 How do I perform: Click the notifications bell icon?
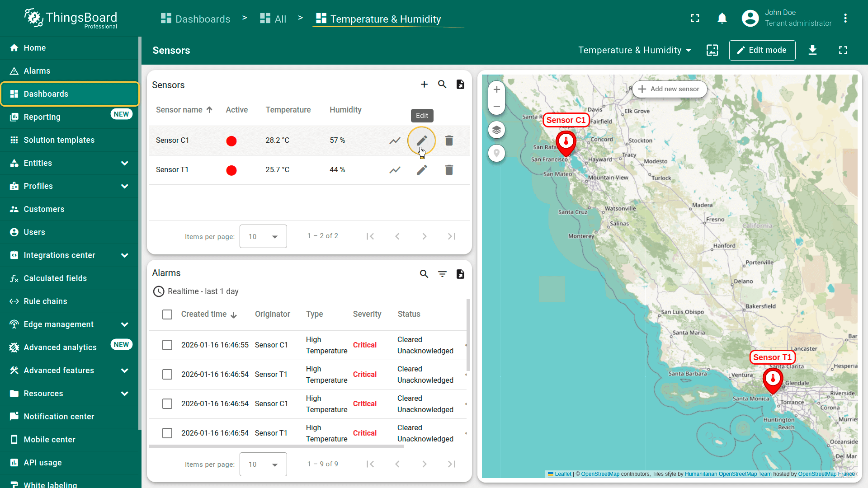[722, 19]
